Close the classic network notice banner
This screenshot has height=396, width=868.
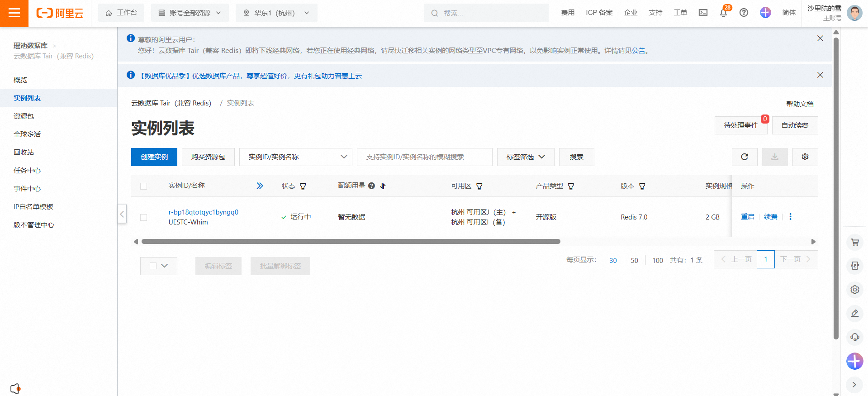tap(820, 38)
